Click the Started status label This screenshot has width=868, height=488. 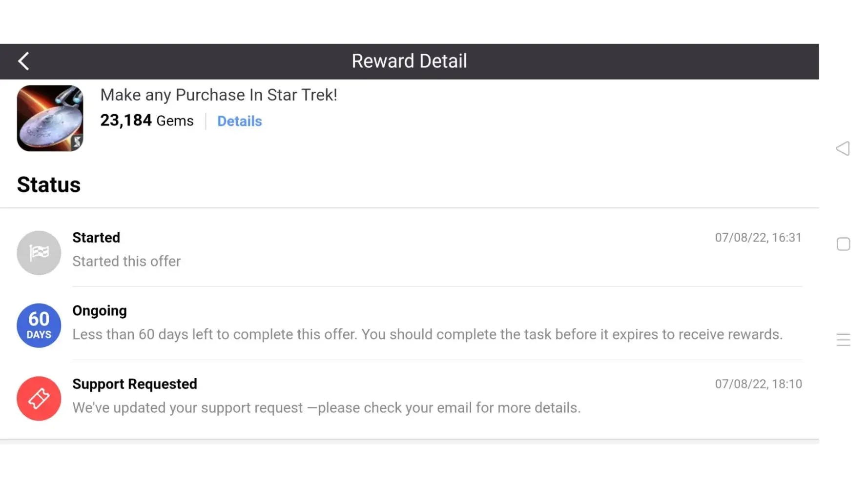(96, 238)
